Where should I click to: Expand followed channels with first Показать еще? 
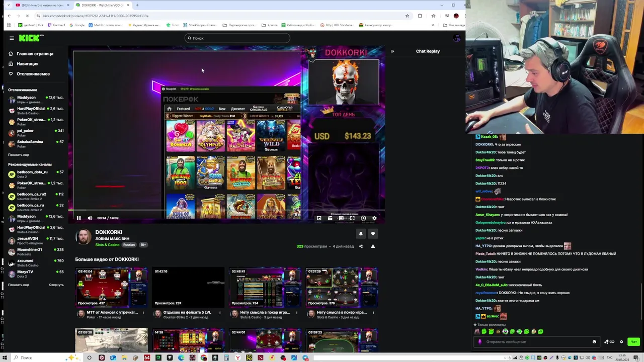[19, 155]
